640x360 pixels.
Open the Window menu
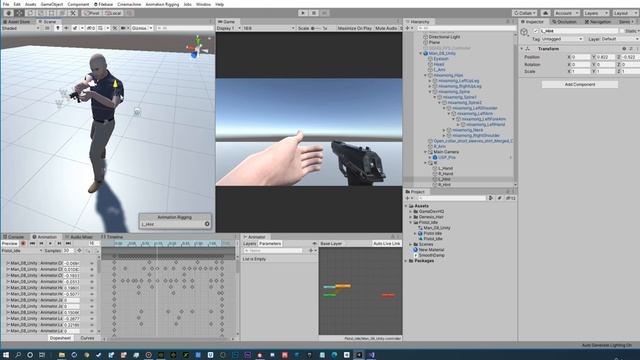click(203, 4)
